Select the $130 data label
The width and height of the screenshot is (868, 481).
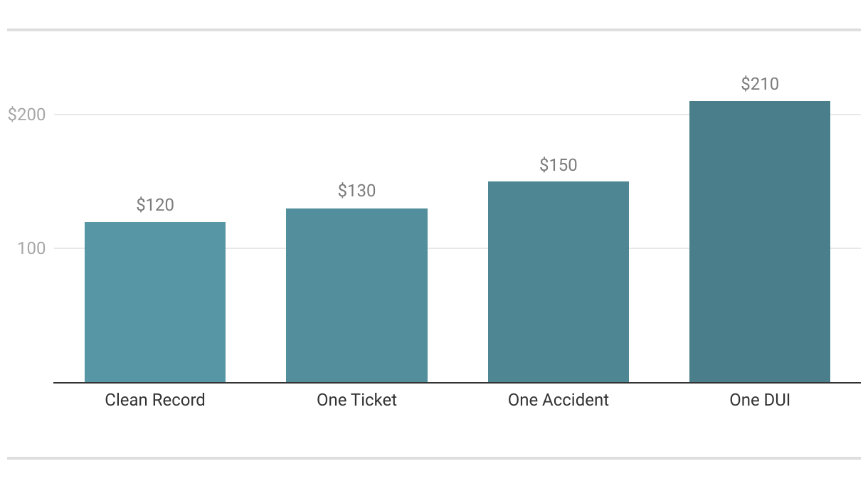coord(356,191)
